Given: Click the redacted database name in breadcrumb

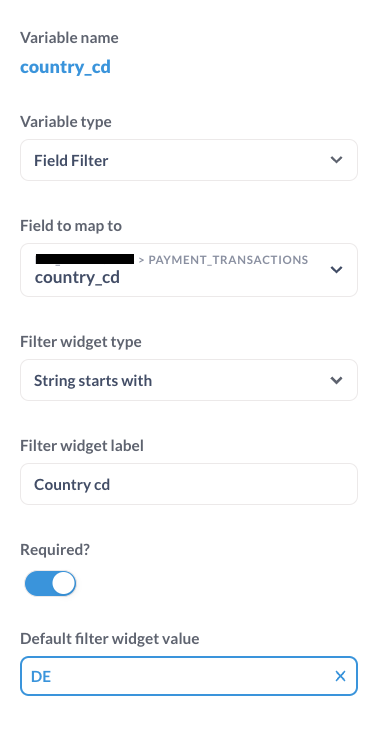Looking at the screenshot, I should coord(85,259).
